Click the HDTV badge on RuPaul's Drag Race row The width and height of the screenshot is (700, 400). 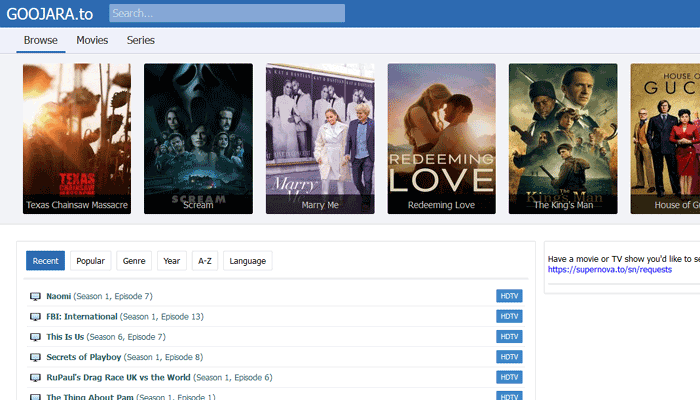(509, 377)
